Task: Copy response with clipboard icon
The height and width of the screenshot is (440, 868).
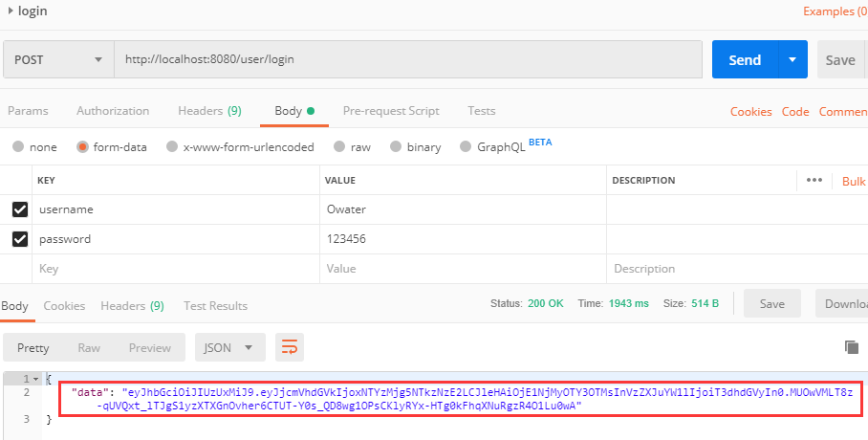Action: point(852,347)
